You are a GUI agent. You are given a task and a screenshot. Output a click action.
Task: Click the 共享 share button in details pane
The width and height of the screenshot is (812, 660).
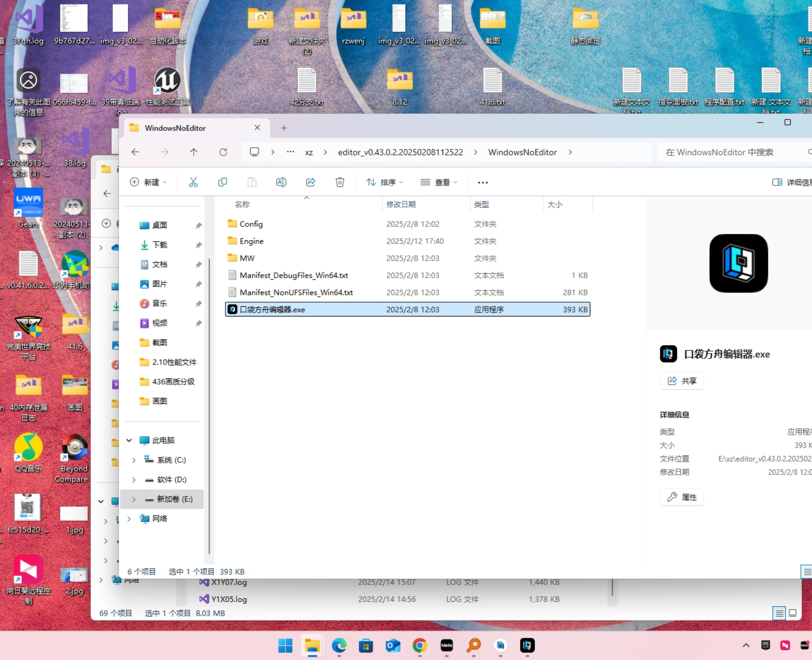(682, 381)
